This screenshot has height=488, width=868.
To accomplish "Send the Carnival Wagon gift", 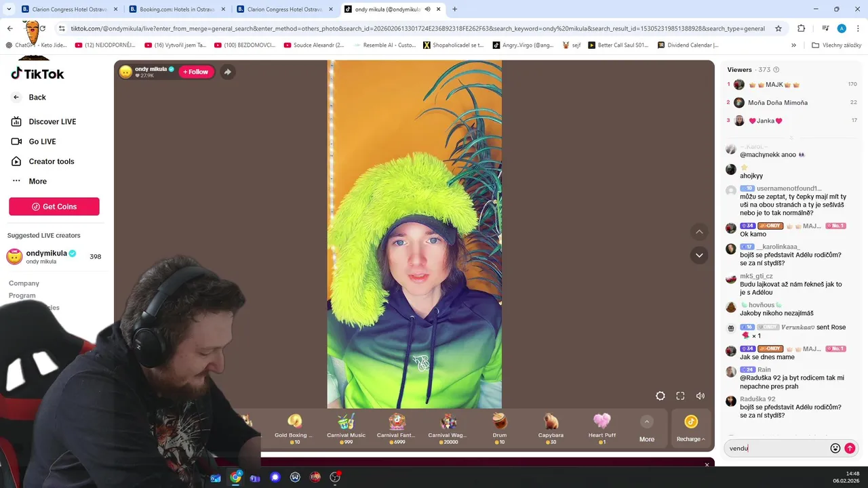I will pos(448,428).
